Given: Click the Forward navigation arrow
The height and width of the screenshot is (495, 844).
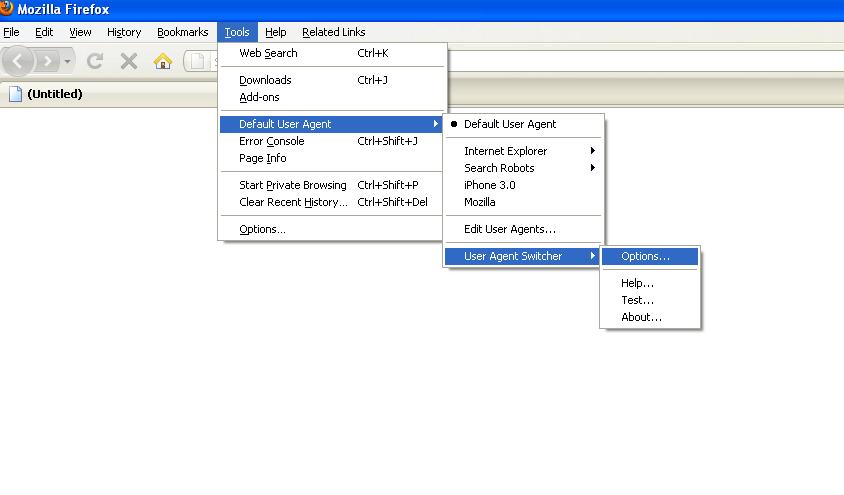Looking at the screenshot, I should 47,61.
